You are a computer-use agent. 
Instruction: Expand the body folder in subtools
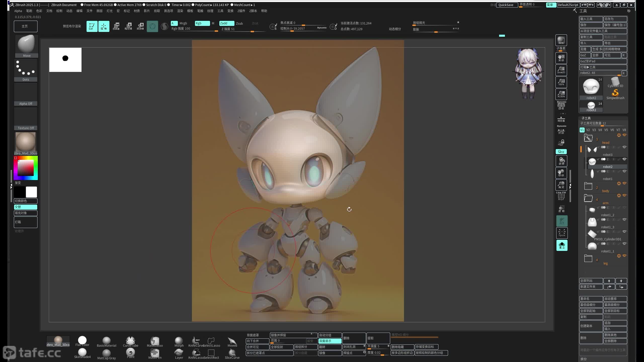pyautogui.click(x=588, y=186)
